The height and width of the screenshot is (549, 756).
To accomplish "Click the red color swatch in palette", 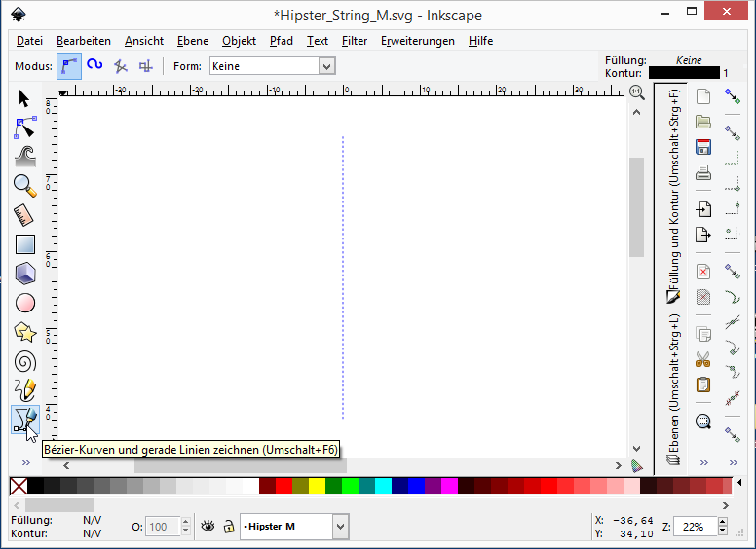I will pyautogui.click(x=283, y=486).
